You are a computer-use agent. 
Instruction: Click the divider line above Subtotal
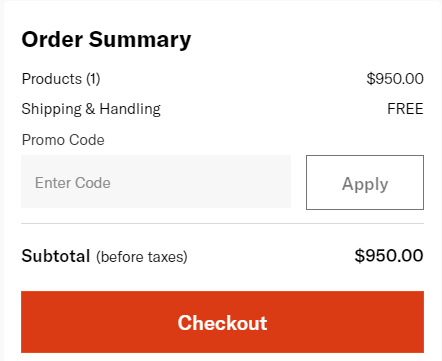[x=222, y=223]
